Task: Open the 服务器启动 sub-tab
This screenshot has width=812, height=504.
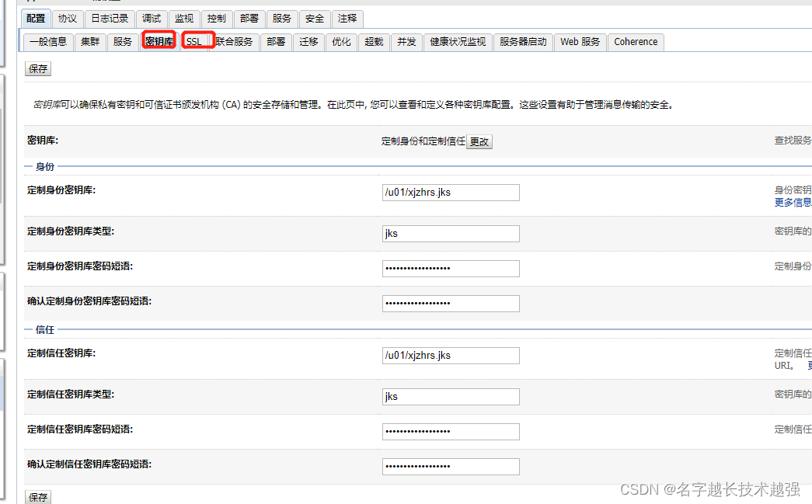Action: coord(524,42)
